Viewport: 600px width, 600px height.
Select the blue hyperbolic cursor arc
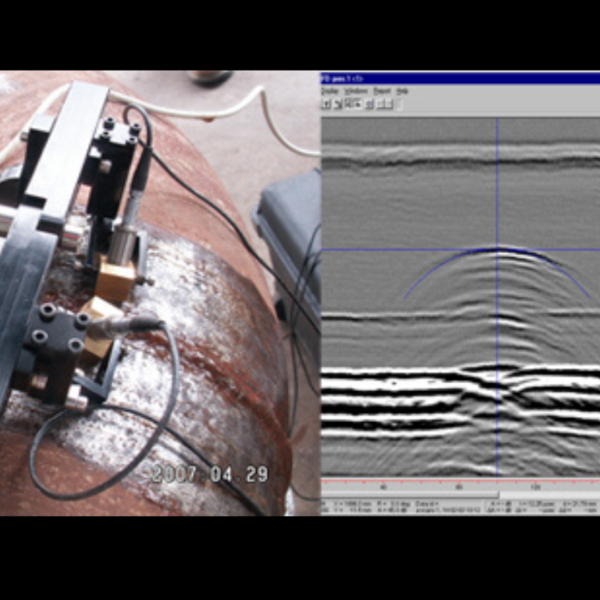pos(497,249)
